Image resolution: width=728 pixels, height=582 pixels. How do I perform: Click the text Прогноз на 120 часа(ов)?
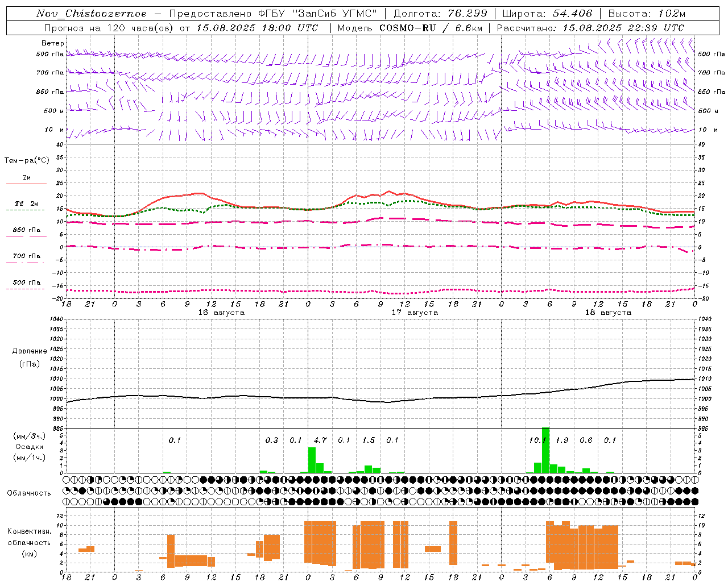click(x=109, y=28)
